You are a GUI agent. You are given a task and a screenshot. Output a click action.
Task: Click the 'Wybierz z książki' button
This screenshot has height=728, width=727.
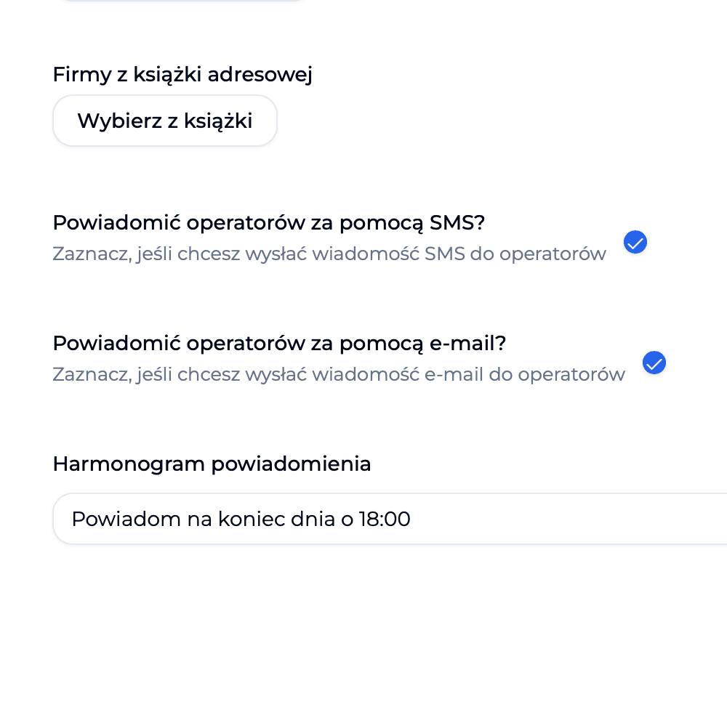coord(164,121)
